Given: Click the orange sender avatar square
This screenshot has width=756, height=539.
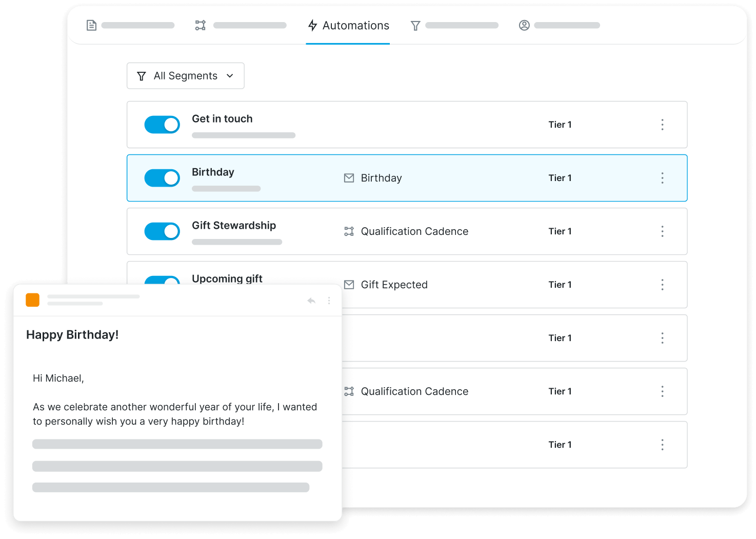Looking at the screenshot, I should 33,300.
